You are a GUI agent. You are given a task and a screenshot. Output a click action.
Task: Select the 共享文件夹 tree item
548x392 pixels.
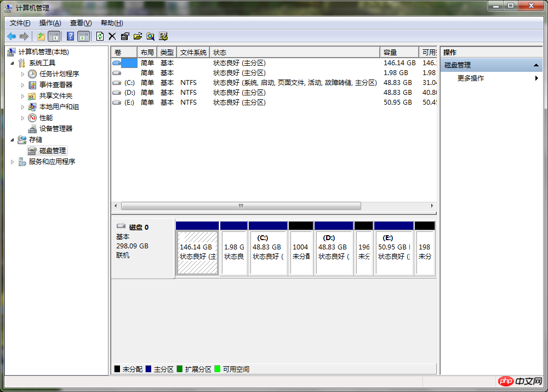(55, 96)
